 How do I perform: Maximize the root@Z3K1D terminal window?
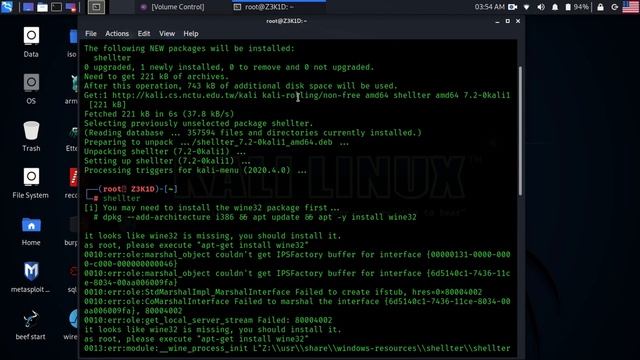(x=507, y=21)
